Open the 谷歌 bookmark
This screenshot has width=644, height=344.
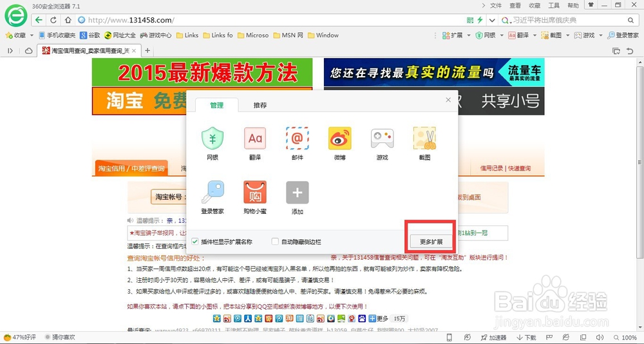coord(90,35)
